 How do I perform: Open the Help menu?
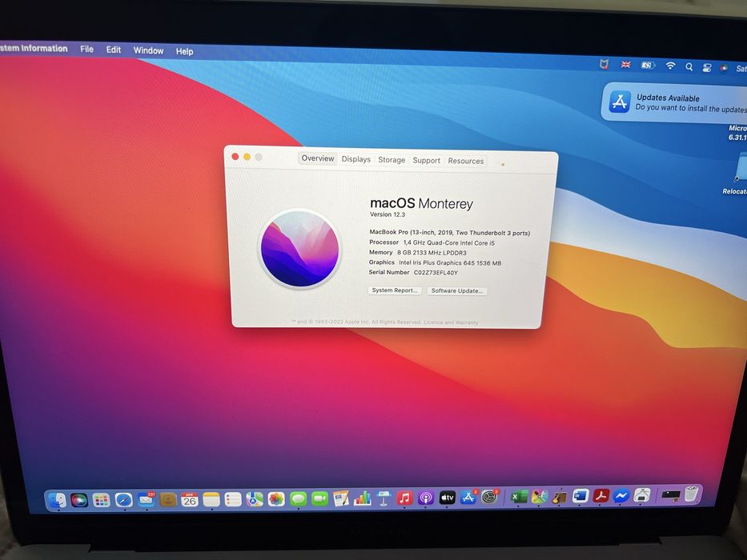coord(184,51)
